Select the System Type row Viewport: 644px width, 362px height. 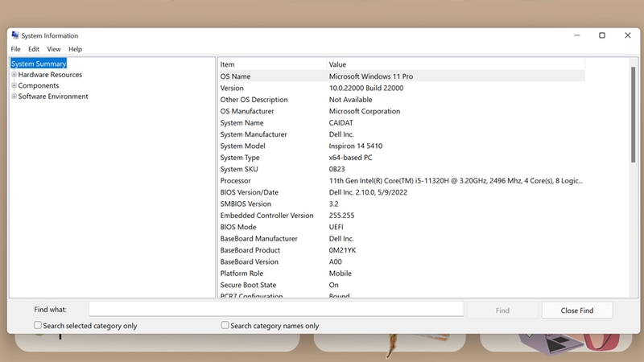pos(402,158)
